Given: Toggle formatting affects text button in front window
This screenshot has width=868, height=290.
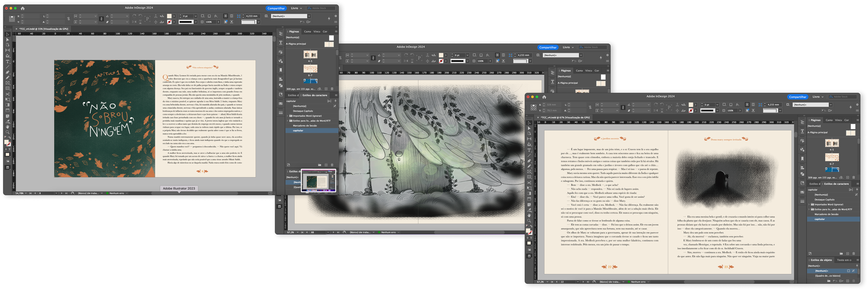Looking at the screenshot, I should (x=531, y=238).
